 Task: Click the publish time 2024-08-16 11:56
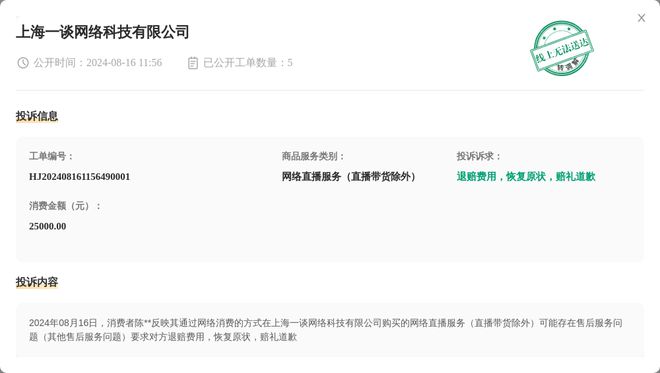[124, 63]
